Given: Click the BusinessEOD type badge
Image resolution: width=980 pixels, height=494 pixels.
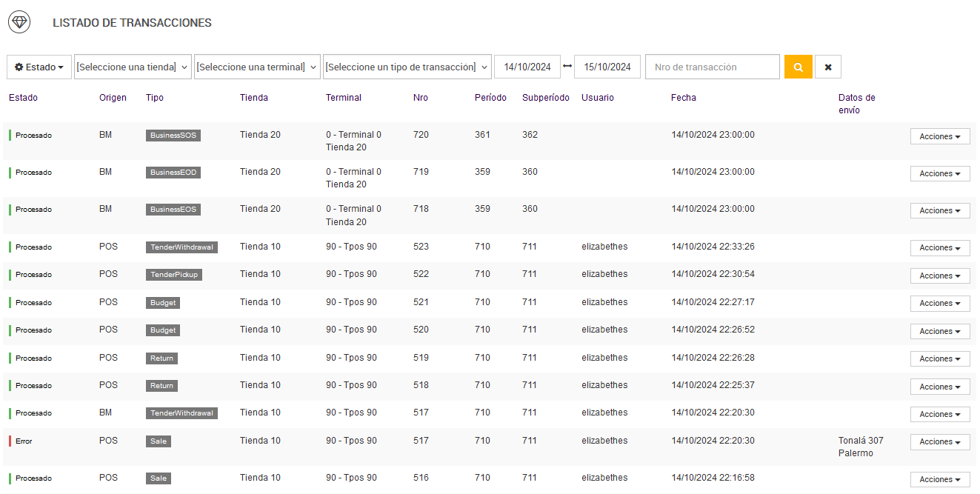Looking at the screenshot, I should point(173,173).
